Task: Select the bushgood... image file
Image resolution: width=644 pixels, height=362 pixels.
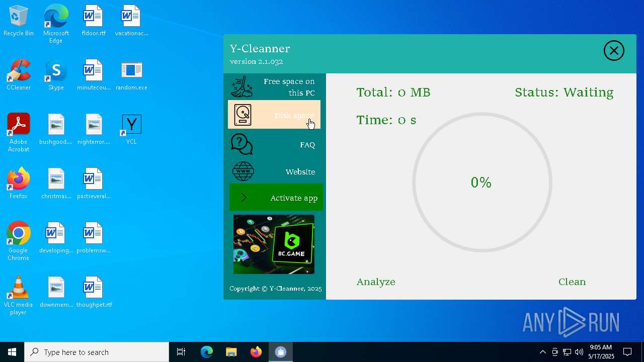Action: pyautogui.click(x=56, y=129)
